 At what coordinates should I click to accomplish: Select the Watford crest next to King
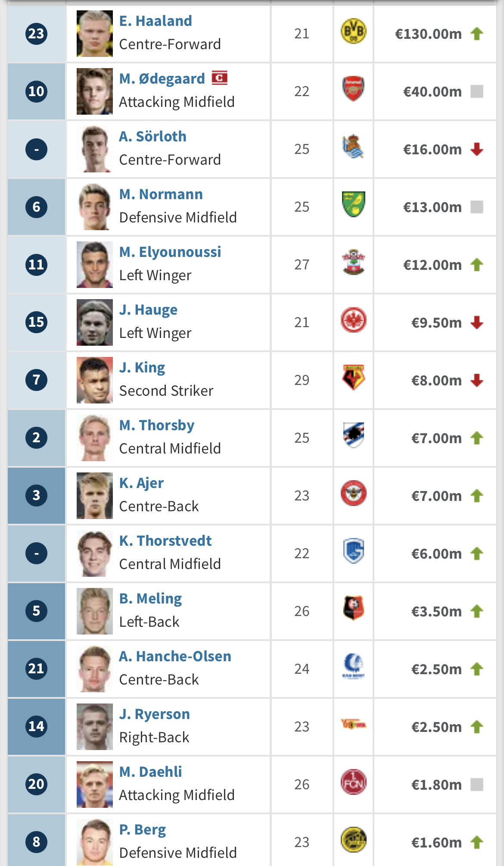point(353,378)
